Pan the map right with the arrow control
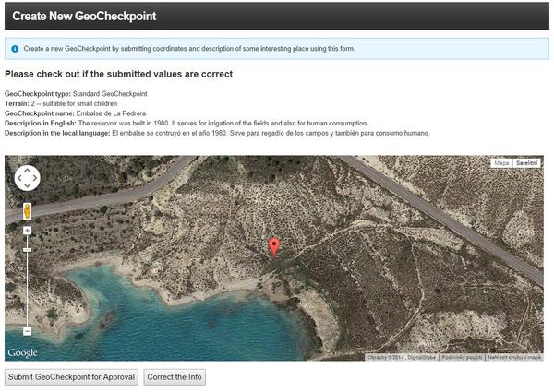Image resolution: width=554 pixels, height=392 pixels. click(35, 178)
